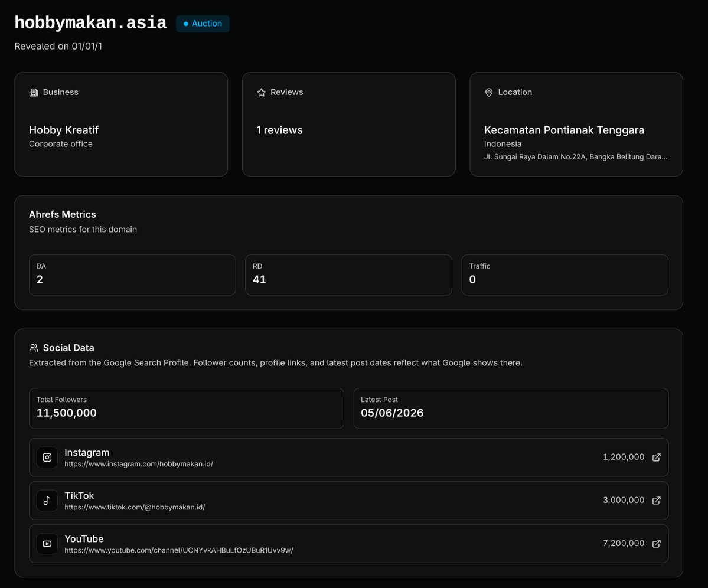708x588 pixels.
Task: Click the Total Followers label
Action: [x=61, y=400]
